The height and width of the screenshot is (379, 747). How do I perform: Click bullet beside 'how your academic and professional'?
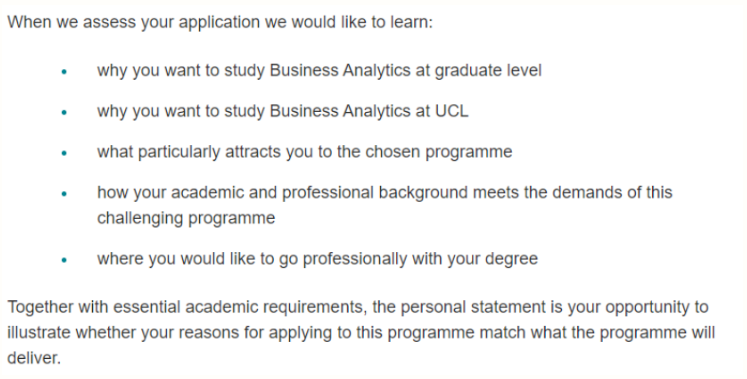pyautogui.click(x=64, y=194)
